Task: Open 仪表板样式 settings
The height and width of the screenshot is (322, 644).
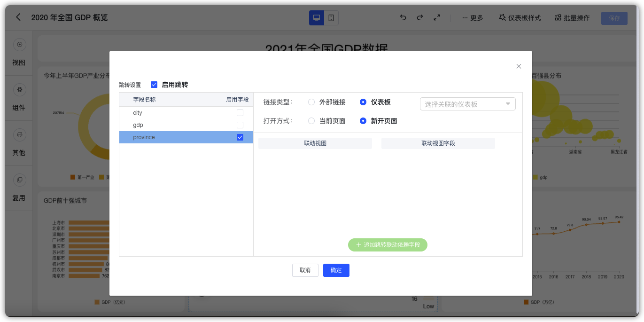Action: pyautogui.click(x=520, y=18)
